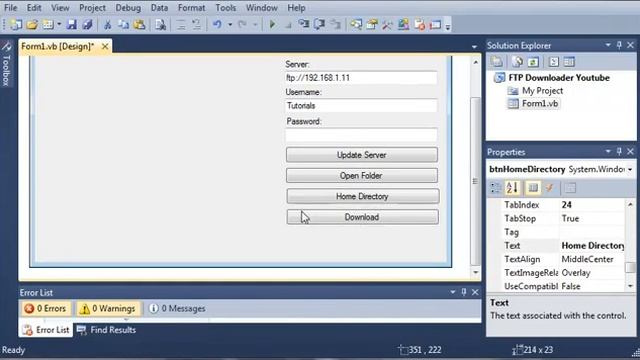Click the Paste clipboard icon

point(139,24)
